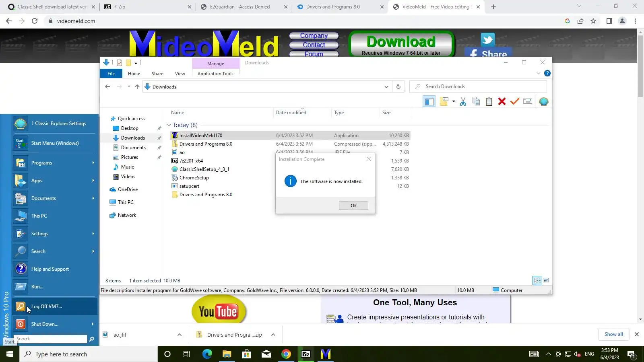Click OK in Installation Complete dialog

pos(353,206)
